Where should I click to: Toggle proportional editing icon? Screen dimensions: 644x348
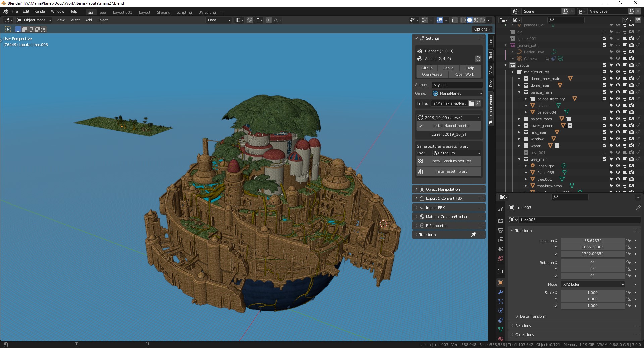[x=268, y=20]
